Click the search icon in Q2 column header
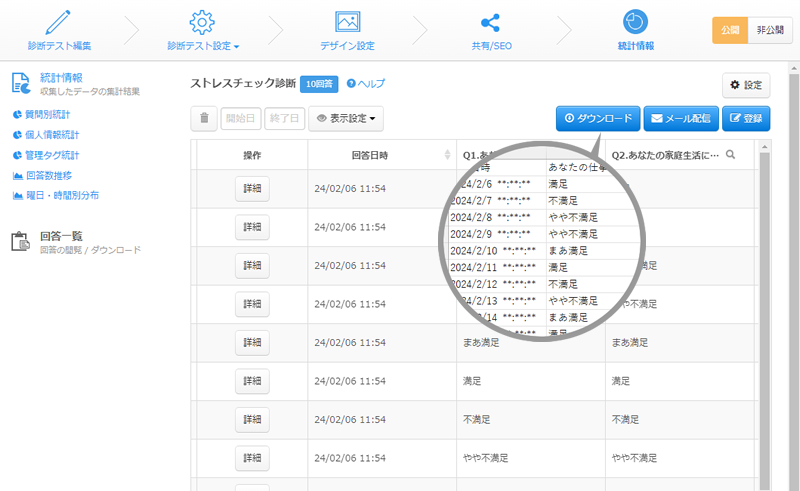This screenshot has height=491, width=800. 731,155
